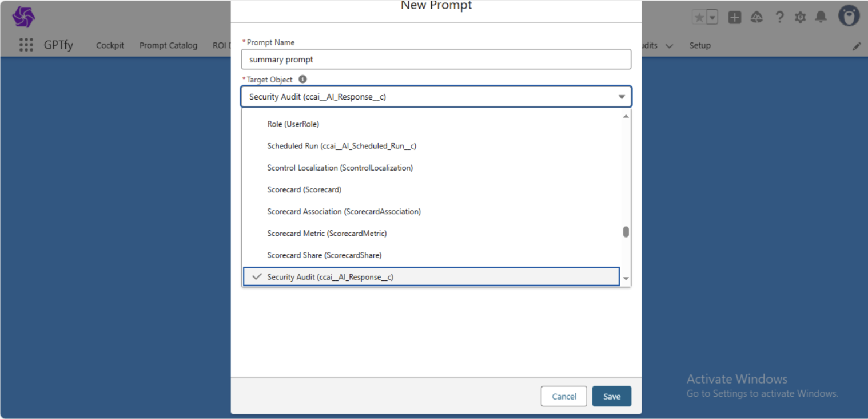The image size is (868, 419).
Task: Open the Setup gear icon
Action: point(800,17)
